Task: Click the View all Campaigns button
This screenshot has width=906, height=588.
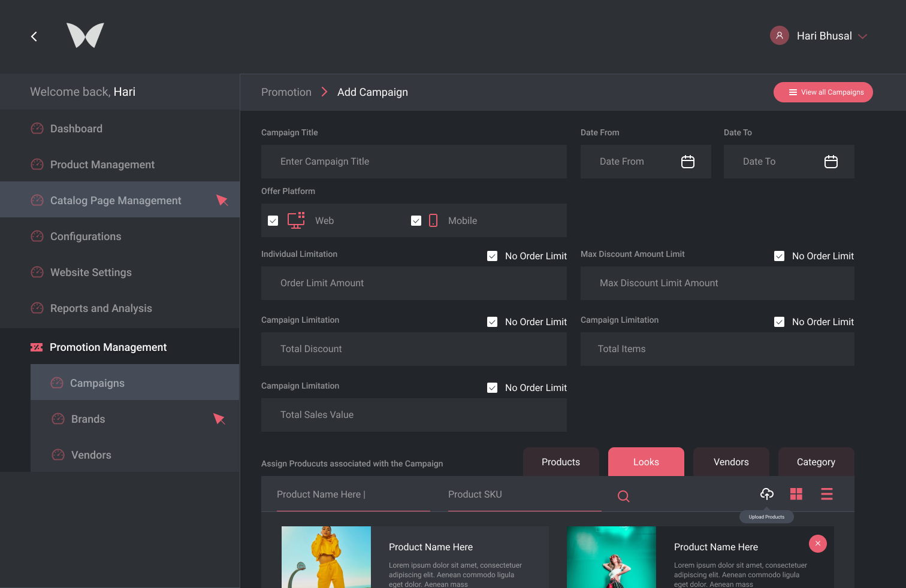Action: pos(823,92)
